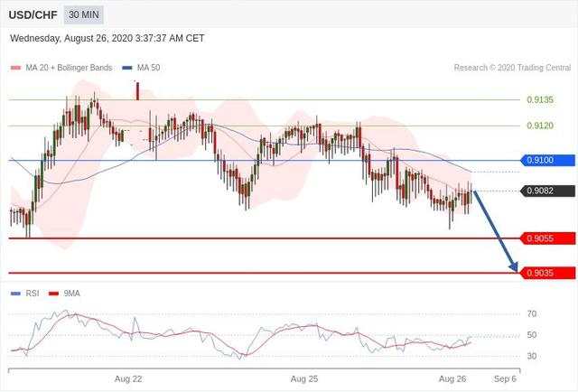The width and height of the screenshot is (578, 392).
Task: Click the '9MA' legend label
Action: [71, 294]
